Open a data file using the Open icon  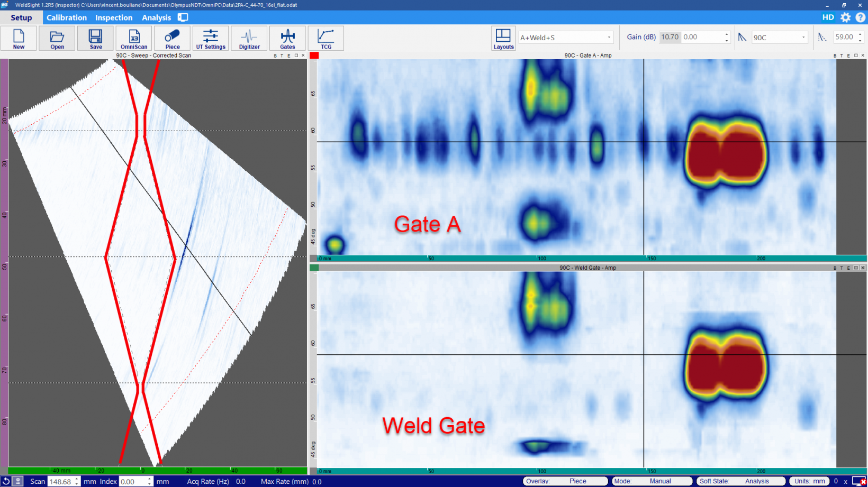[57, 38]
